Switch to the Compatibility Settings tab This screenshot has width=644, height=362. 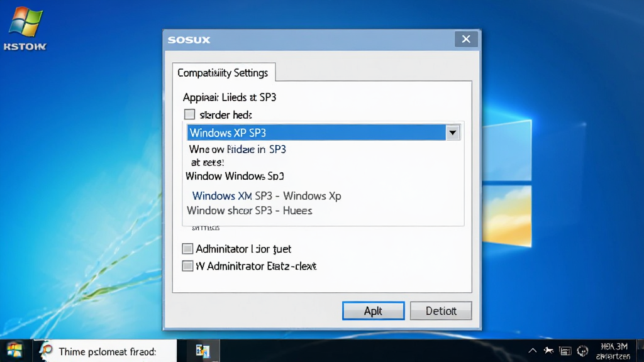point(223,73)
